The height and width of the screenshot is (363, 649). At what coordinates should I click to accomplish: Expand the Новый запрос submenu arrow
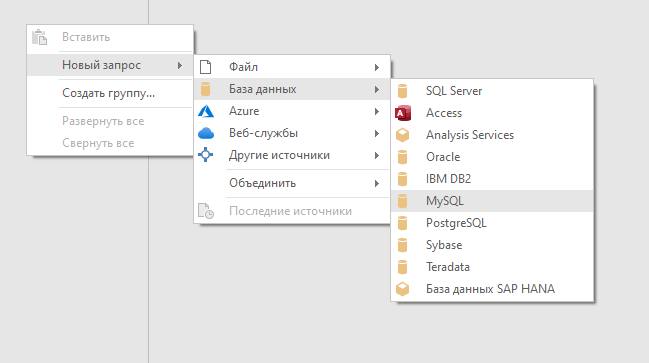coord(180,65)
